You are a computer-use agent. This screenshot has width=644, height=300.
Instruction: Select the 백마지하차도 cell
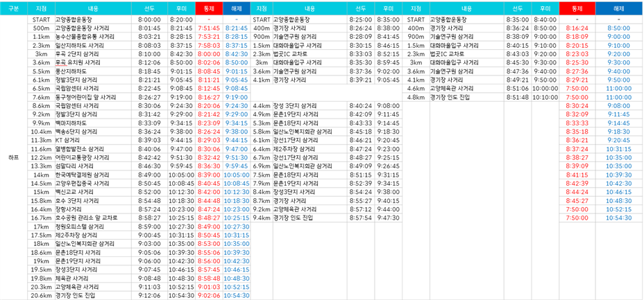coord(93,123)
